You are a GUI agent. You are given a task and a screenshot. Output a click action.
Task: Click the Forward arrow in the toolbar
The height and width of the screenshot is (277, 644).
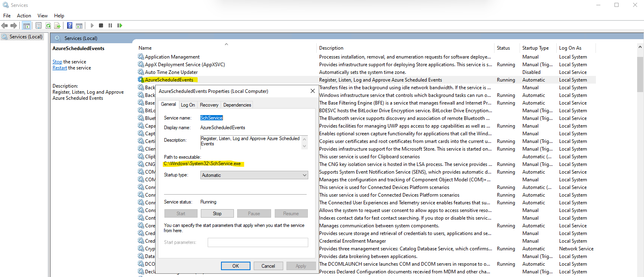pyautogui.click(x=14, y=25)
